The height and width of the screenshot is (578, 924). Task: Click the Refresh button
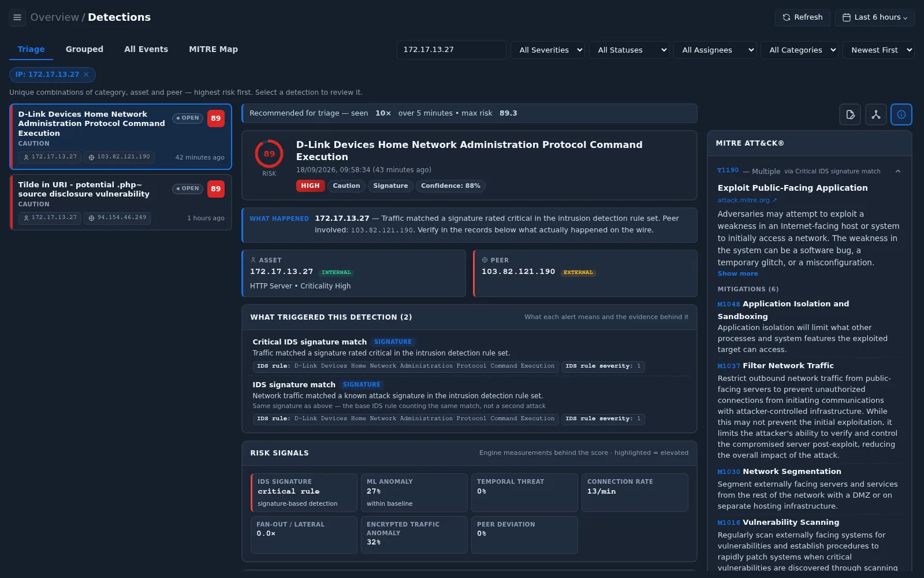[803, 17]
